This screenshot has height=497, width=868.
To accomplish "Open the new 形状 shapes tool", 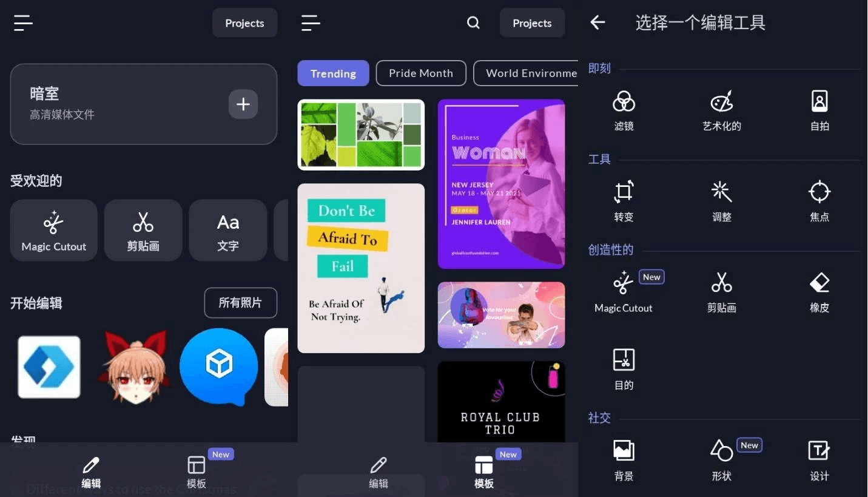I will [721, 460].
